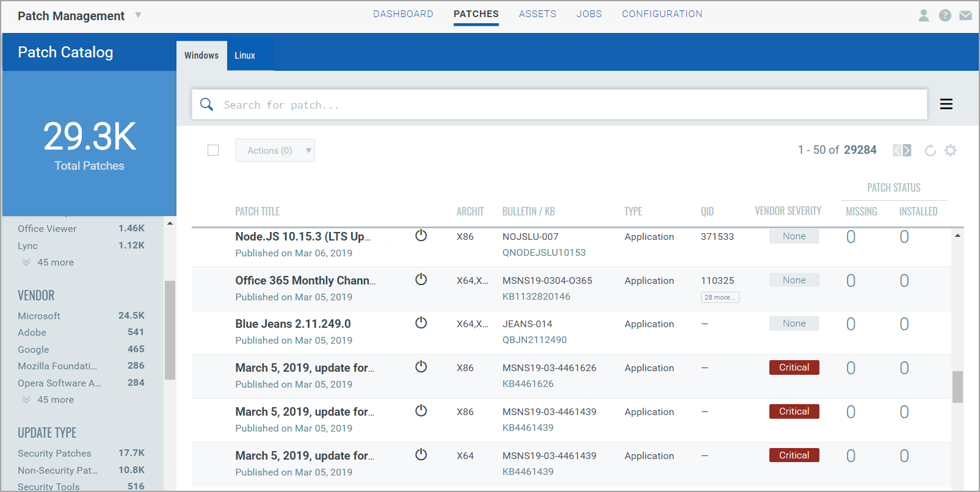This screenshot has width=980, height=492.
Task: Click None severity badge for Node.JS row
Action: pos(794,236)
